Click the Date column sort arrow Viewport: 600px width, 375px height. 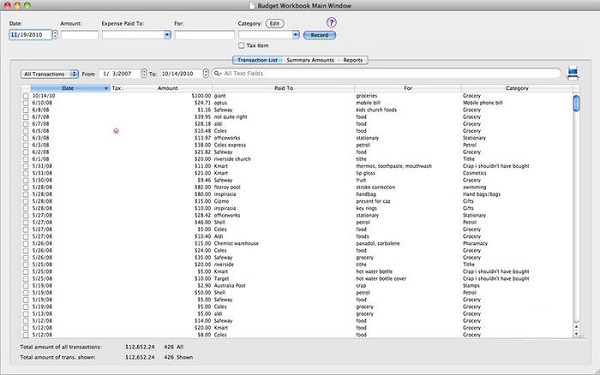(x=106, y=88)
